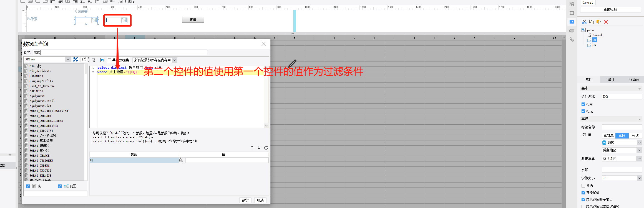Viewport: 644px width, 208px height.
Task: Select 字段 widget value type
Action: coord(622,136)
